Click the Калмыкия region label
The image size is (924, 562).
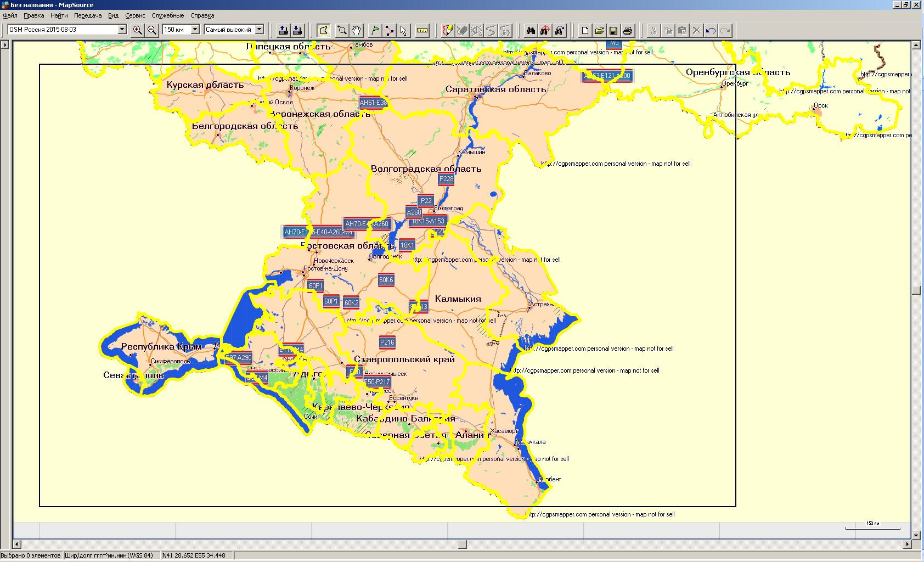(x=458, y=299)
